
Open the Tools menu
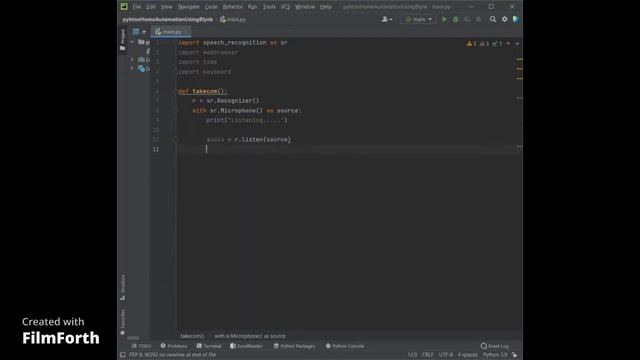pyautogui.click(x=269, y=7)
